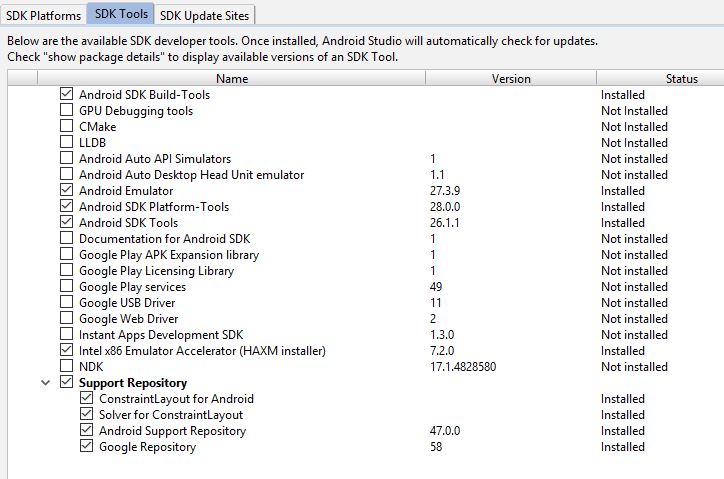This screenshot has width=724, height=479.
Task: Enable GPU Debugging tools checkbox
Action: tap(67, 111)
